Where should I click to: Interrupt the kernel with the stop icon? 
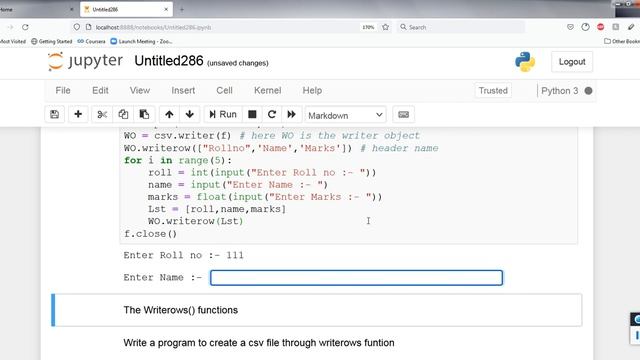point(252,115)
